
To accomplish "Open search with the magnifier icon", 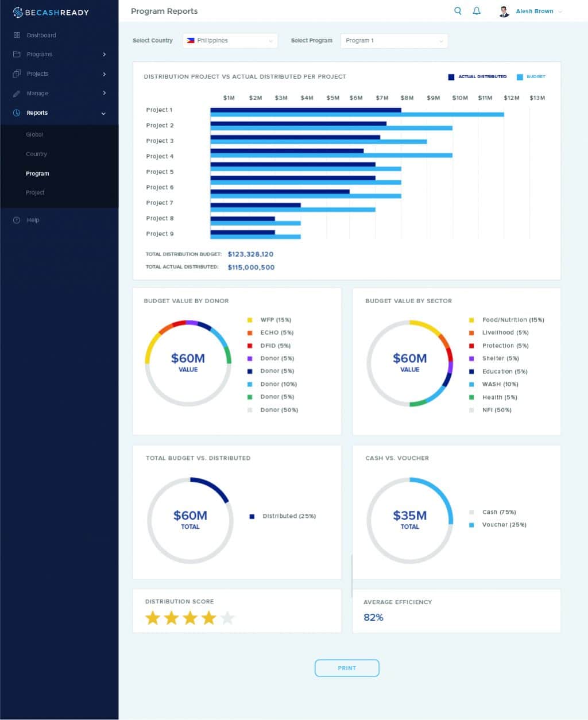I will pyautogui.click(x=458, y=11).
